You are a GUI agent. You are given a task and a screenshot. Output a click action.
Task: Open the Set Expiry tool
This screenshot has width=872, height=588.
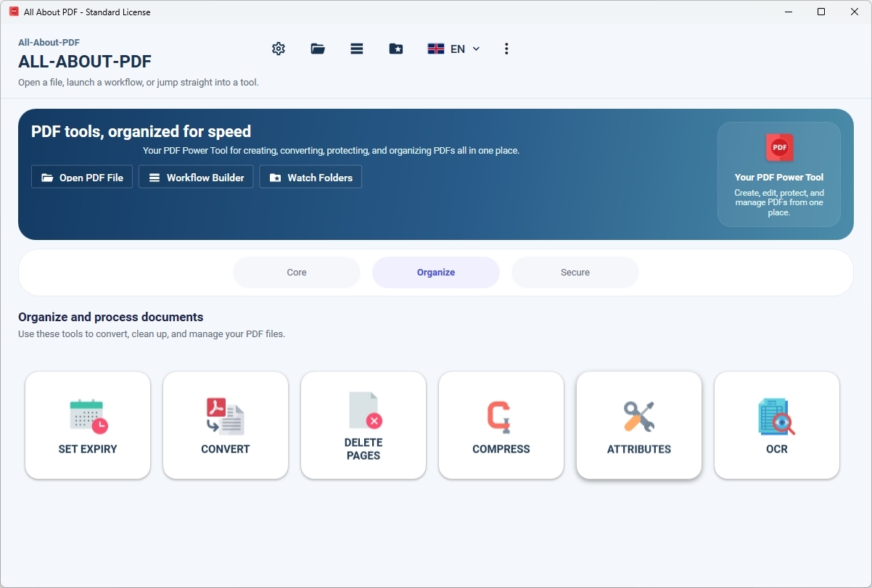pos(88,426)
